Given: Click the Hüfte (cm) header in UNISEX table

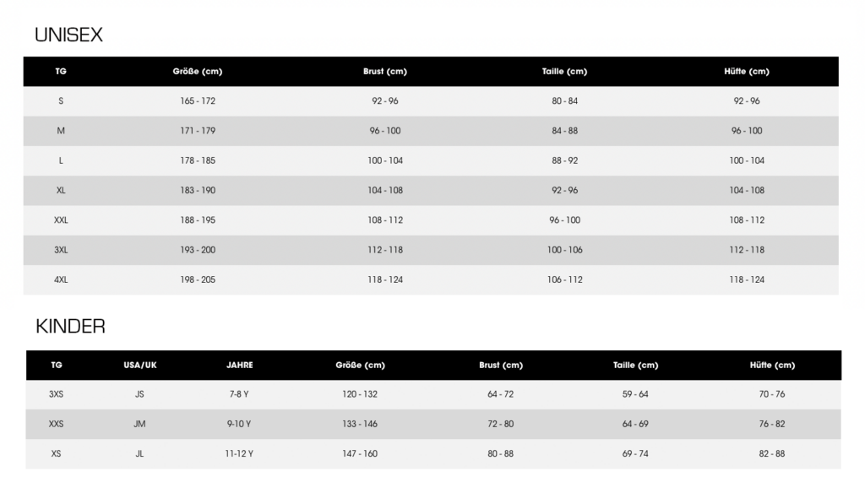Looking at the screenshot, I should point(747,71).
